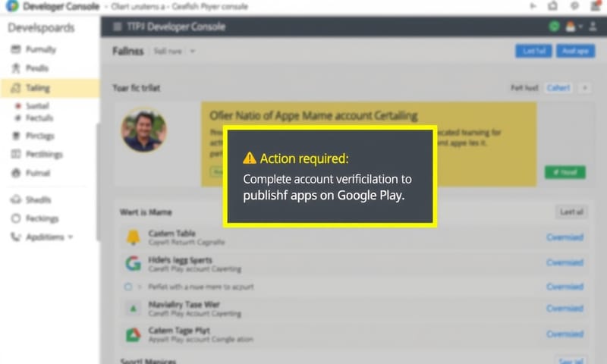
Task: Open the Cvernied link on the Mavialiry Tase Wer row
Action: (565, 309)
